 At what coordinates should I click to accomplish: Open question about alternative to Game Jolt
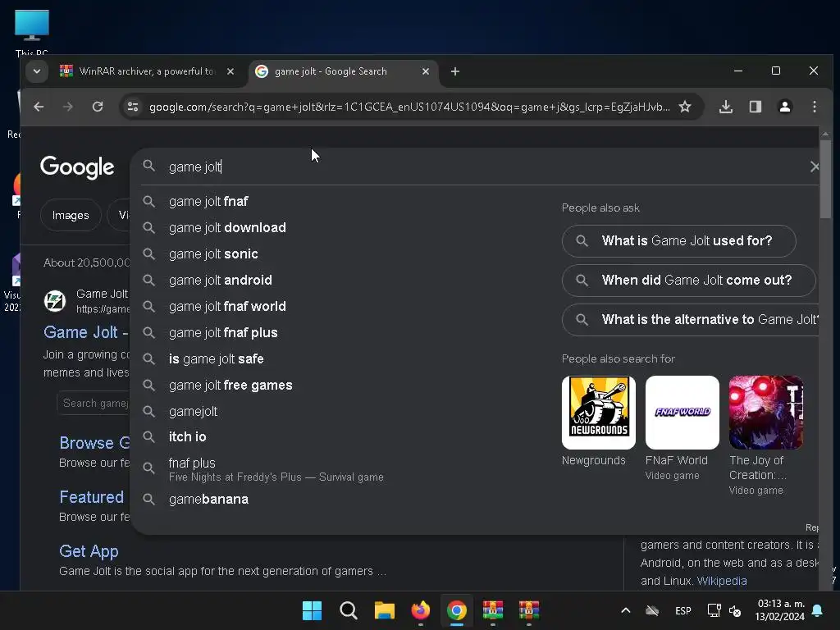690,320
